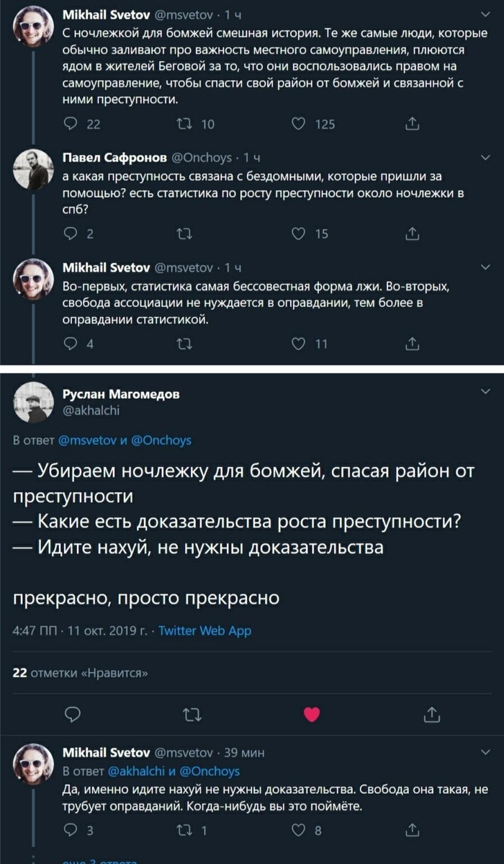Click the Twitter Web App source link

[209, 630]
